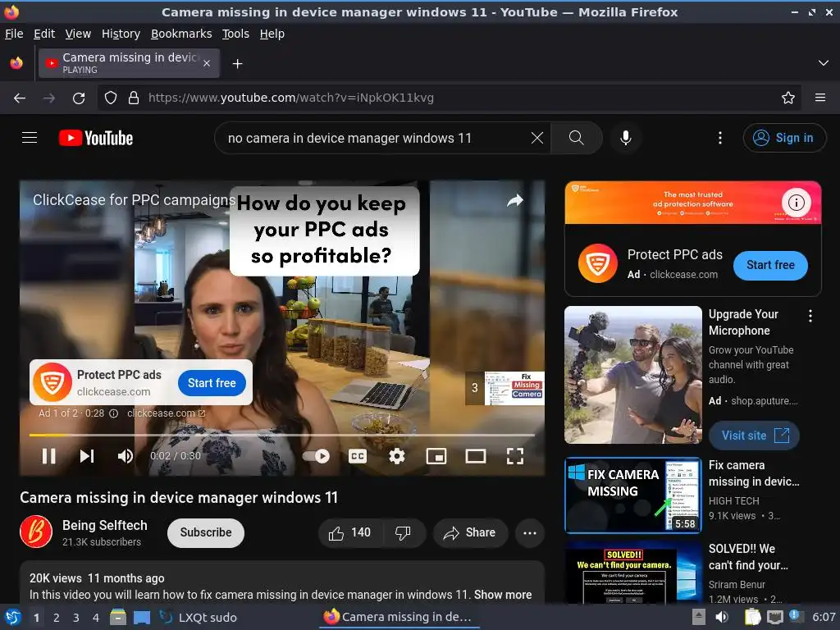Seek along the video progress bar

282,435
